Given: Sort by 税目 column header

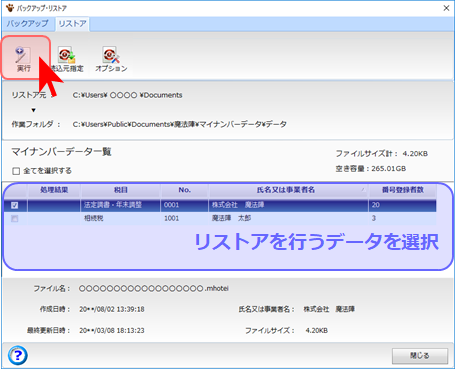Looking at the screenshot, I should pos(121,190).
